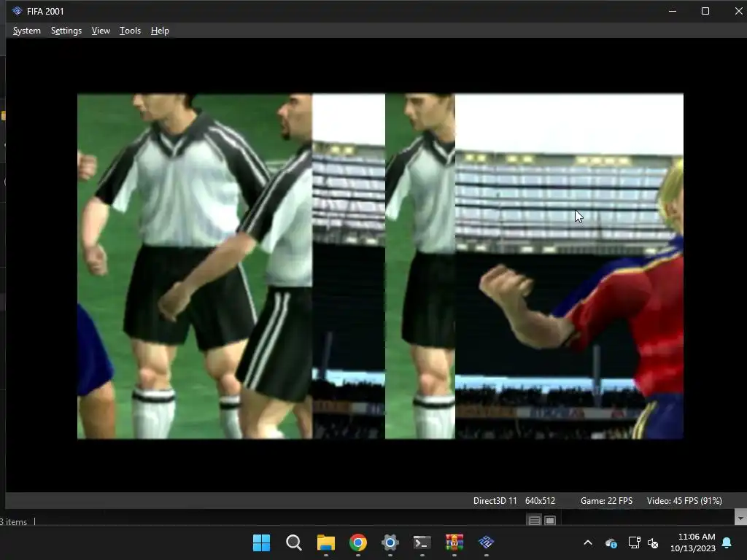Close the FIFA 2001 window

(738, 11)
